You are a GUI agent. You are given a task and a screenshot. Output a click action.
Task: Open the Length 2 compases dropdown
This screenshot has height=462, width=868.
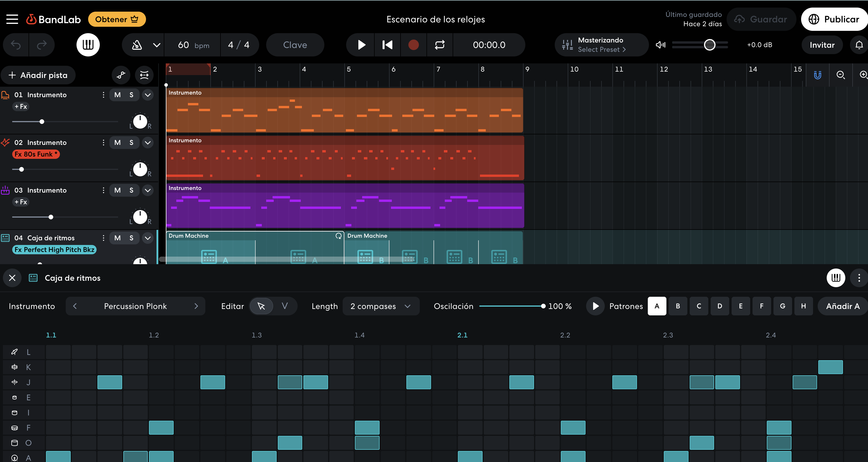[x=381, y=306]
